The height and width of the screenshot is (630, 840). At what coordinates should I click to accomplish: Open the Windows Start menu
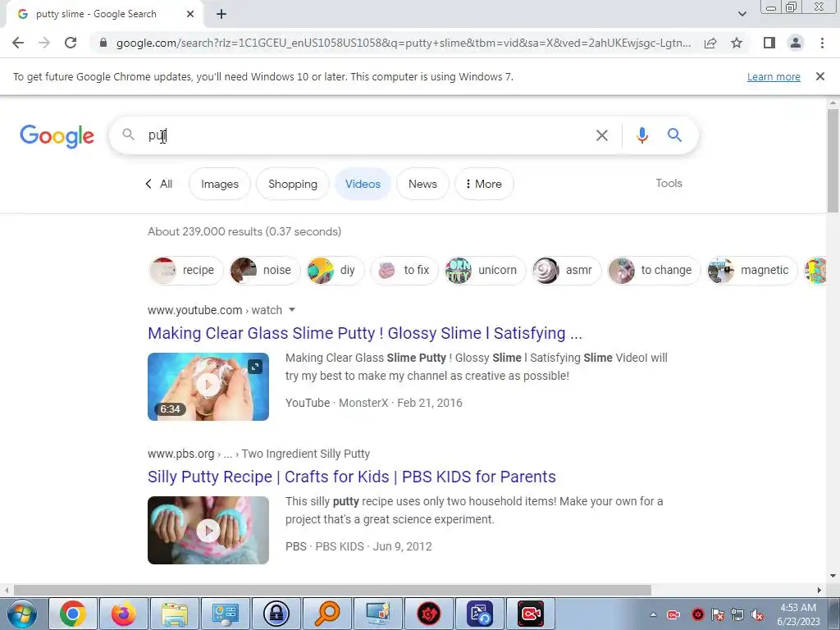tap(22, 614)
